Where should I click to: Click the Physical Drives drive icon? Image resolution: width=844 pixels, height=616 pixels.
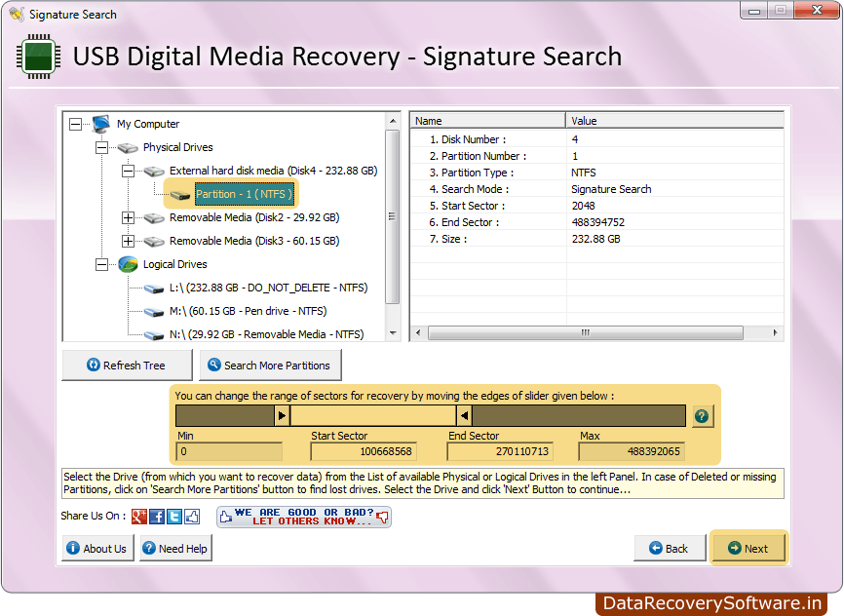click(x=128, y=147)
